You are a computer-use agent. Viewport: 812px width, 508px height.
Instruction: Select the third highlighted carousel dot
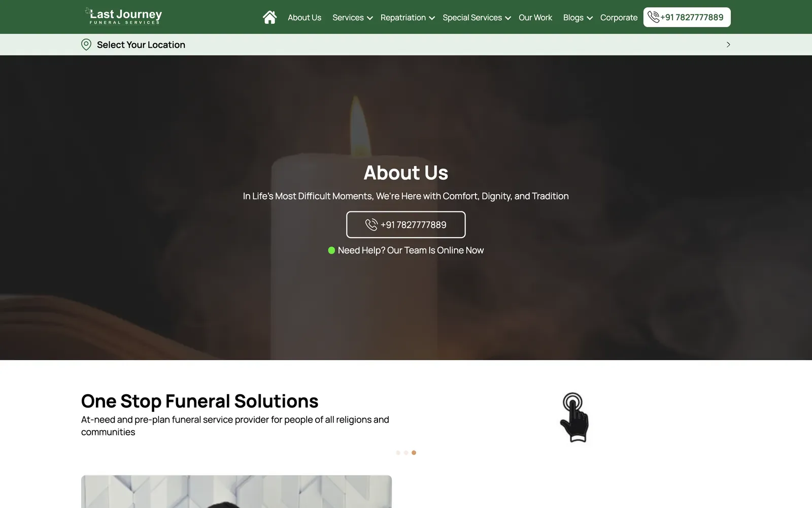[414, 453]
